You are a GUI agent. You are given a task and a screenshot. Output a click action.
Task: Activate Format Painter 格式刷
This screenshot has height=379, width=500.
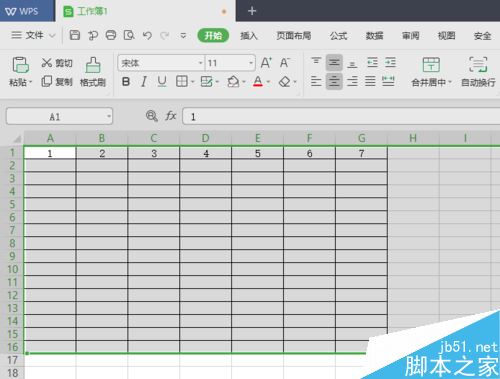(93, 72)
